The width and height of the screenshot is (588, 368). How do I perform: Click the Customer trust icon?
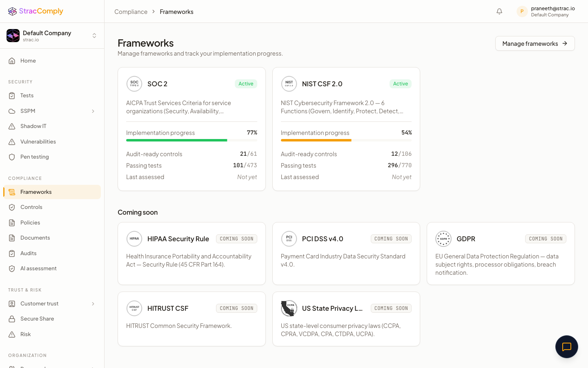(x=12, y=304)
